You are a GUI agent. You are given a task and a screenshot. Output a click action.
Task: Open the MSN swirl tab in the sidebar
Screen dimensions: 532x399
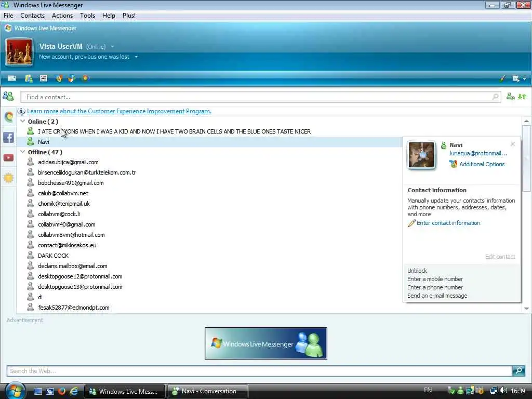tap(9, 117)
